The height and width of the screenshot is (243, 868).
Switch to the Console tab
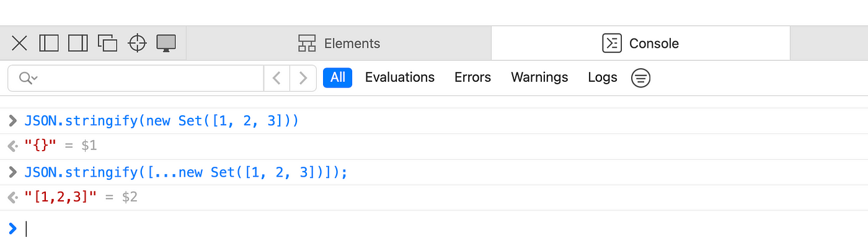(640, 43)
